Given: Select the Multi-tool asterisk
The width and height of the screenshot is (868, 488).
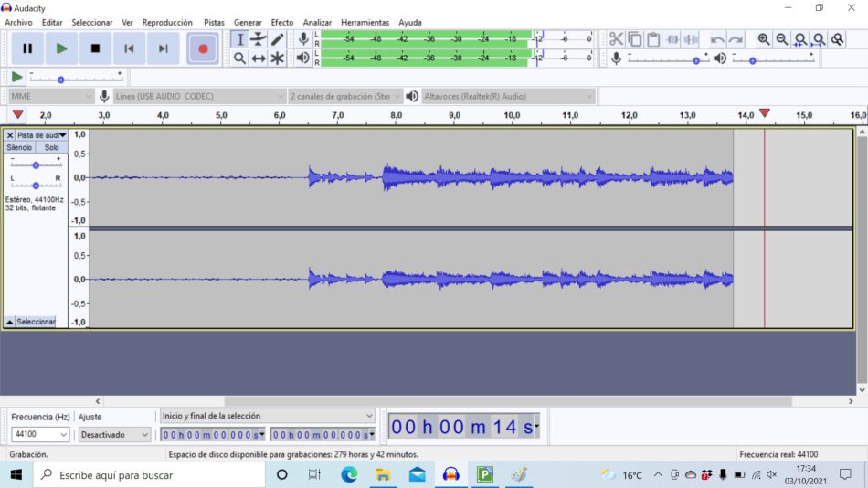Looking at the screenshot, I should (x=278, y=58).
